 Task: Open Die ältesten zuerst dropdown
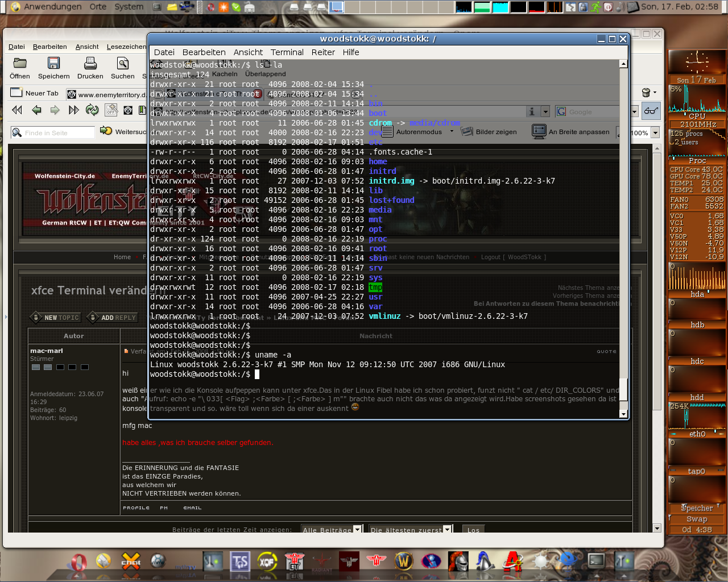[411, 529]
